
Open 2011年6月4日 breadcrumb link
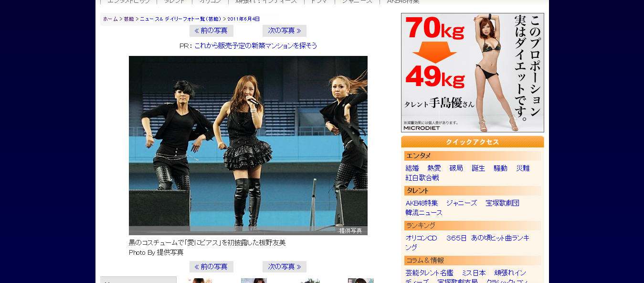tap(243, 19)
